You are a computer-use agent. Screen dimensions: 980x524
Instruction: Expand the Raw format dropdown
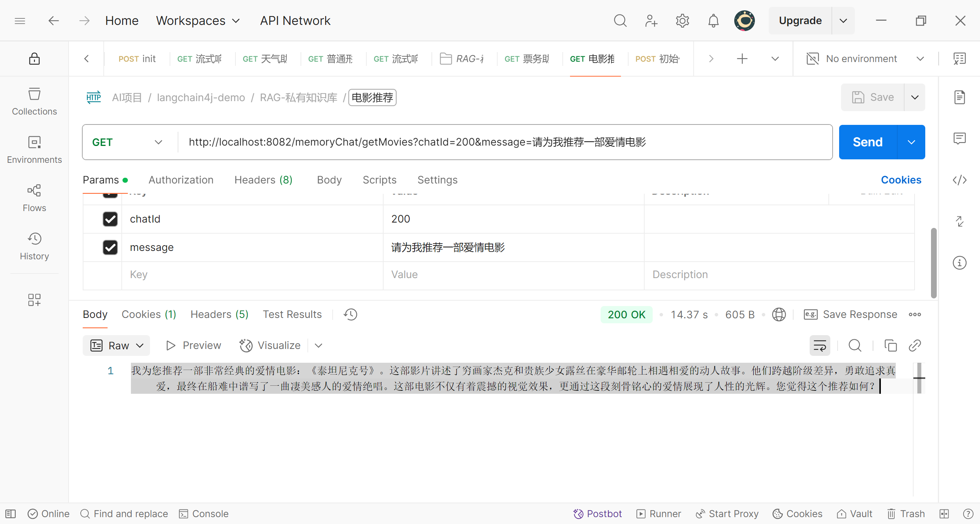pos(116,346)
